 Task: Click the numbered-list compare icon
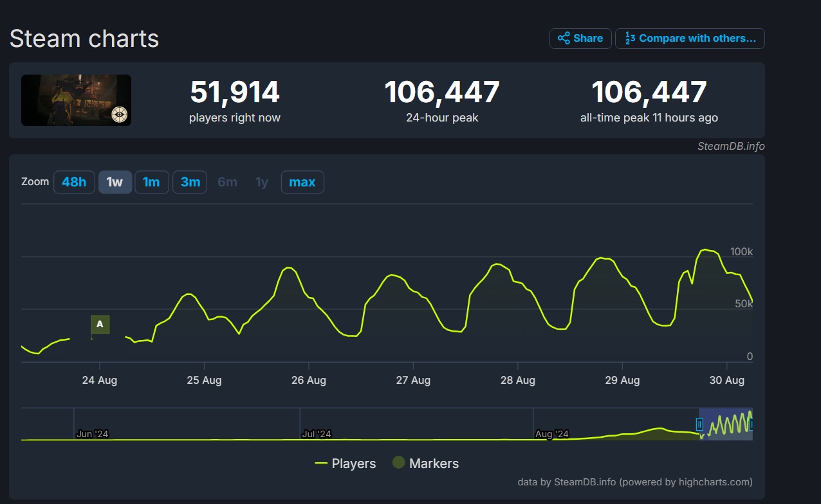pyautogui.click(x=631, y=38)
